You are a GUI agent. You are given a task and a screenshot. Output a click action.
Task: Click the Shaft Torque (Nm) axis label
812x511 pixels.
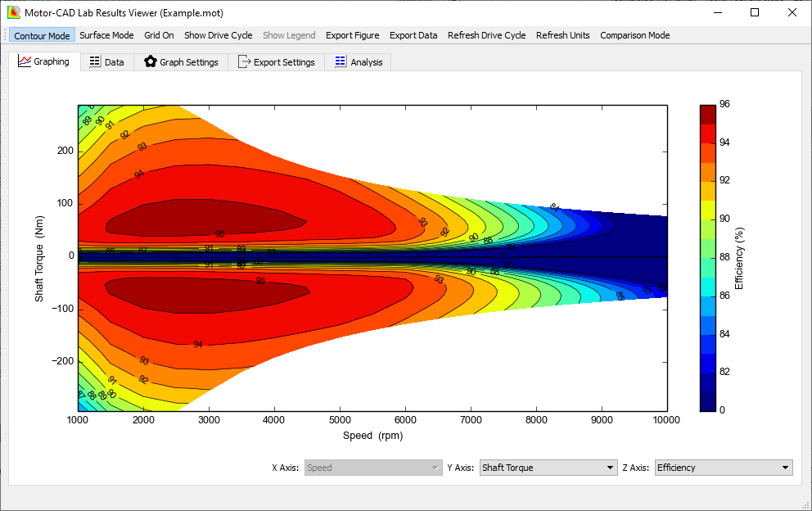pos(38,258)
